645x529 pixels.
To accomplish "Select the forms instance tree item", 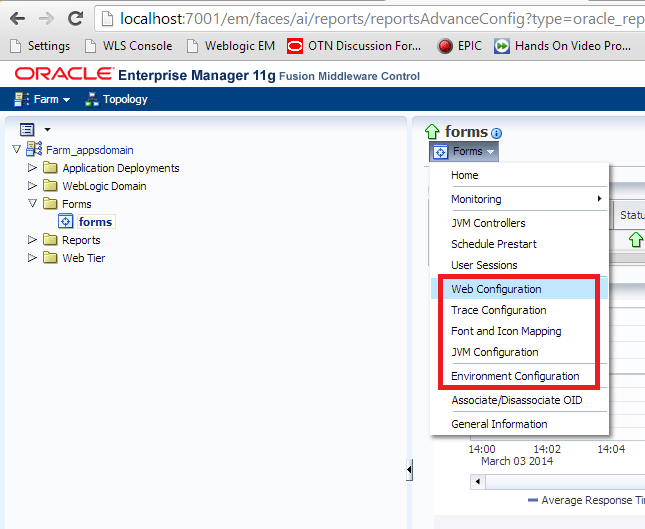I will click(95, 222).
